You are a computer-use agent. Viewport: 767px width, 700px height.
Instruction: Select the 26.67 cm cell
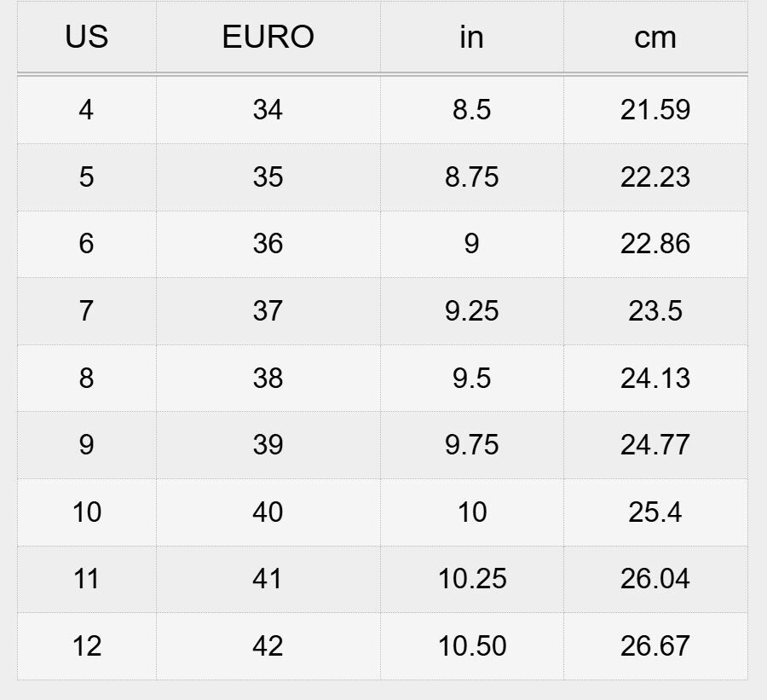tap(655, 646)
